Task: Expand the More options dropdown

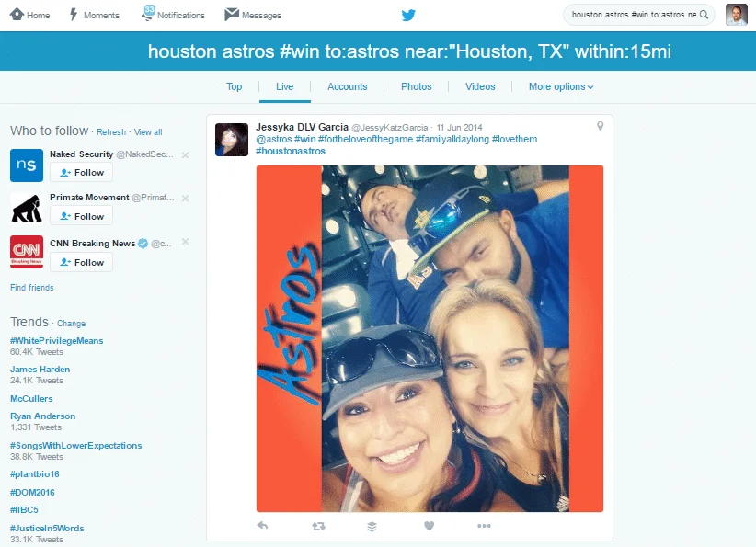Action: point(560,86)
